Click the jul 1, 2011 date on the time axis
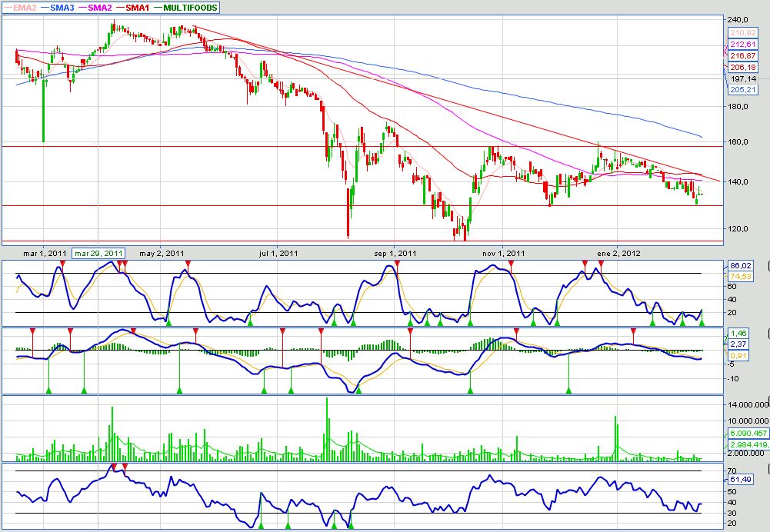This screenshot has width=770, height=532. 278,253
